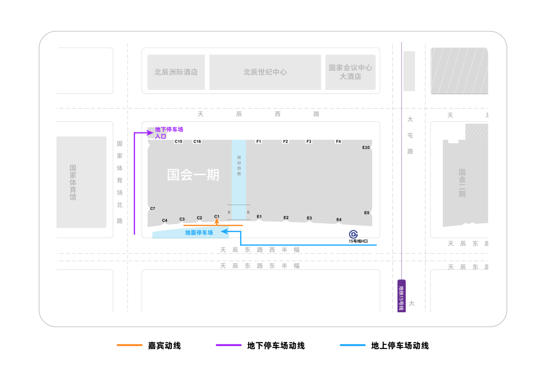The image size is (546, 392).
Task: Click the 国家会议中心大酒店 building block
Action: pos(350,72)
